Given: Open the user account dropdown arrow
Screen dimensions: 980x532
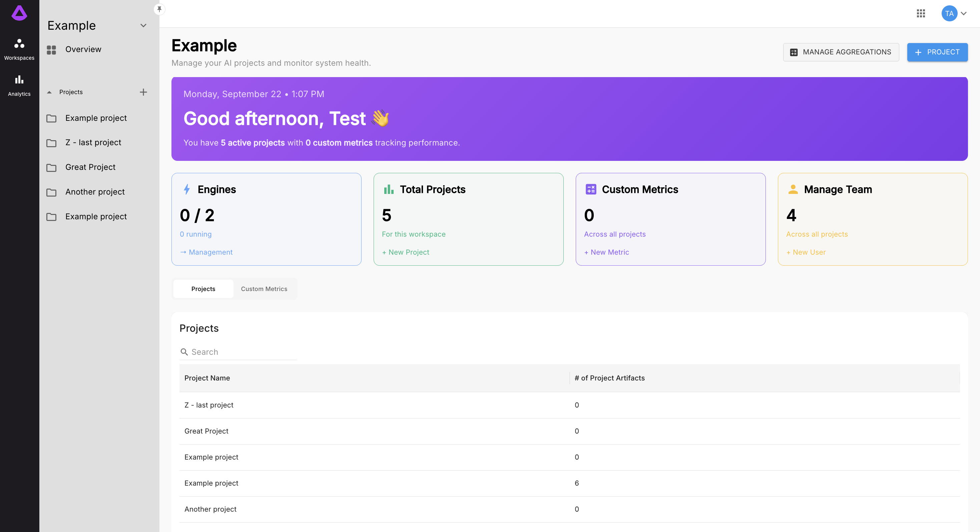Looking at the screenshot, I should 964,14.
